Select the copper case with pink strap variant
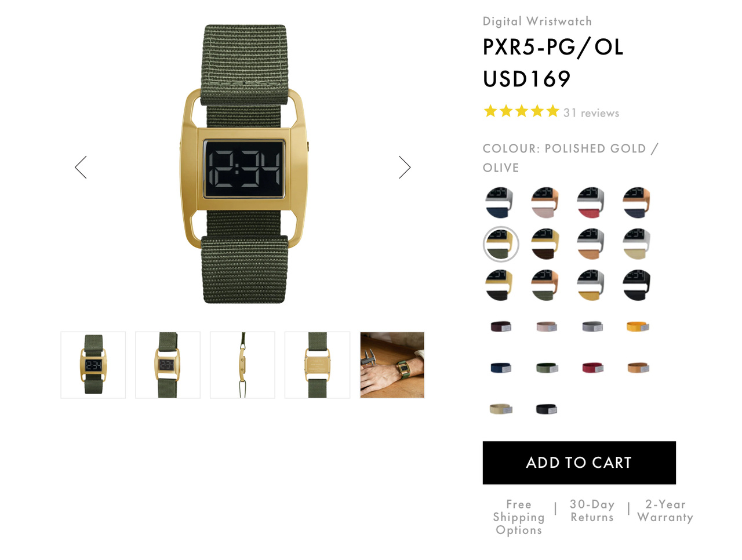This screenshot has width=742, height=560. pyautogui.click(x=545, y=203)
